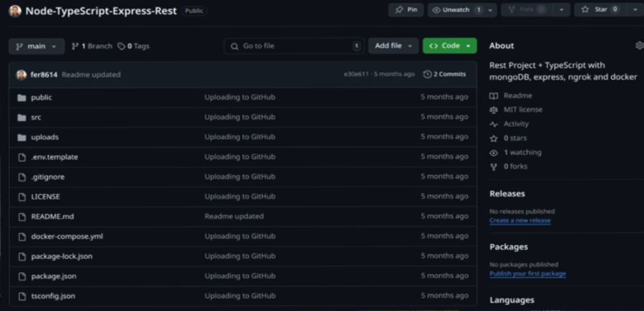The width and height of the screenshot is (644, 311).
Task: Pin this repository
Action: click(406, 10)
